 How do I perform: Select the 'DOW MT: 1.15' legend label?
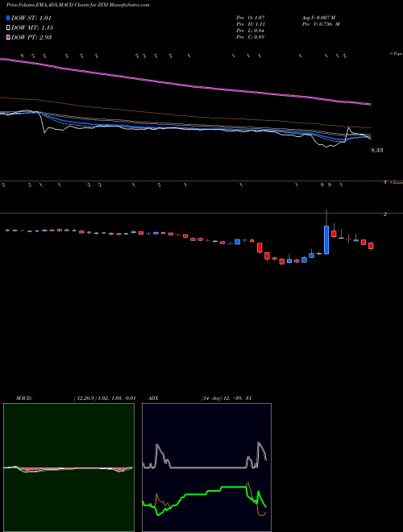(x=32, y=27)
